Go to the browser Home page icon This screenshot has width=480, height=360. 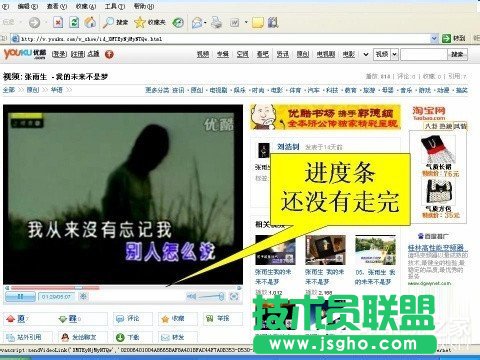pos(90,22)
